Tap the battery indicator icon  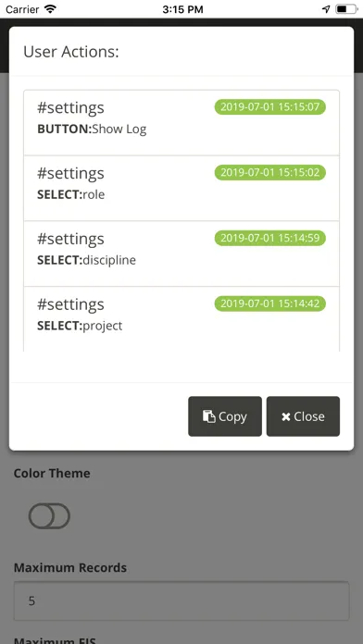[346, 9]
